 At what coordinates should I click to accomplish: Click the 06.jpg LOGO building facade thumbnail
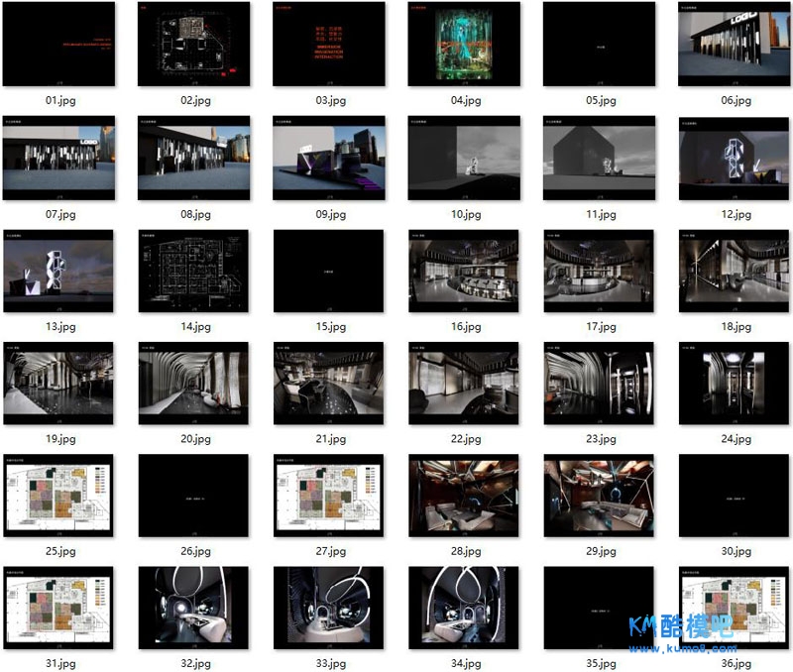(735, 44)
